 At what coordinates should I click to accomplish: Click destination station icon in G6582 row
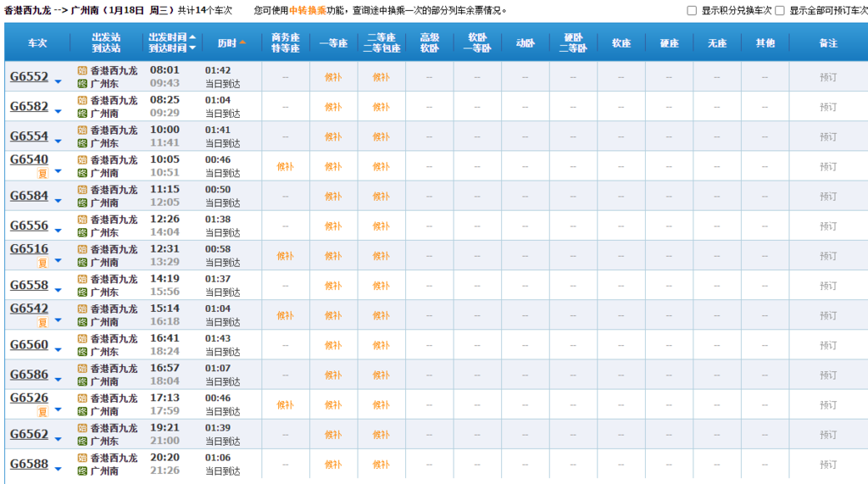point(82,114)
